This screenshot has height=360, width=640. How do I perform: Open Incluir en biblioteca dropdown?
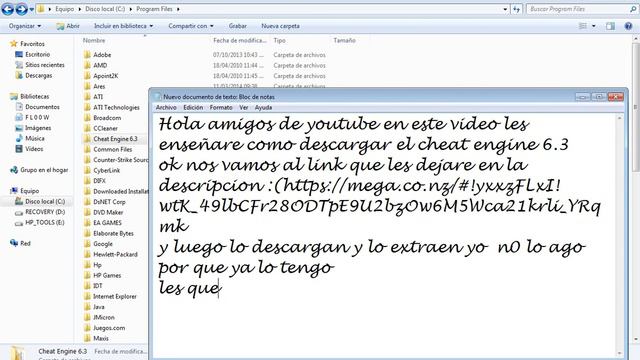point(124,26)
